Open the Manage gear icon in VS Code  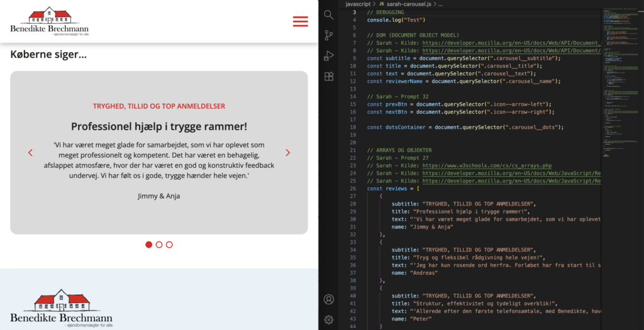pyautogui.click(x=328, y=319)
